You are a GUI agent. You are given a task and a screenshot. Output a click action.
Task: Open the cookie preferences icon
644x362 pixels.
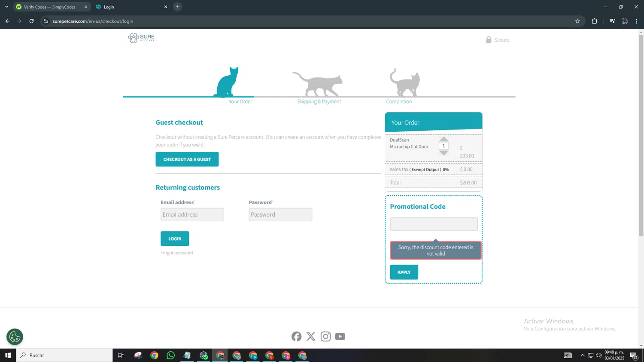coord(15,337)
